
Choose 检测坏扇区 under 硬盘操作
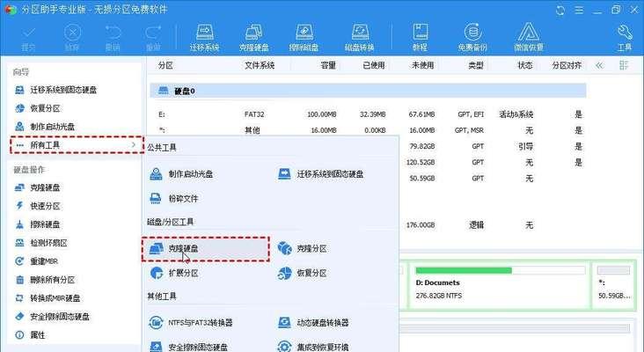[x=40, y=243]
